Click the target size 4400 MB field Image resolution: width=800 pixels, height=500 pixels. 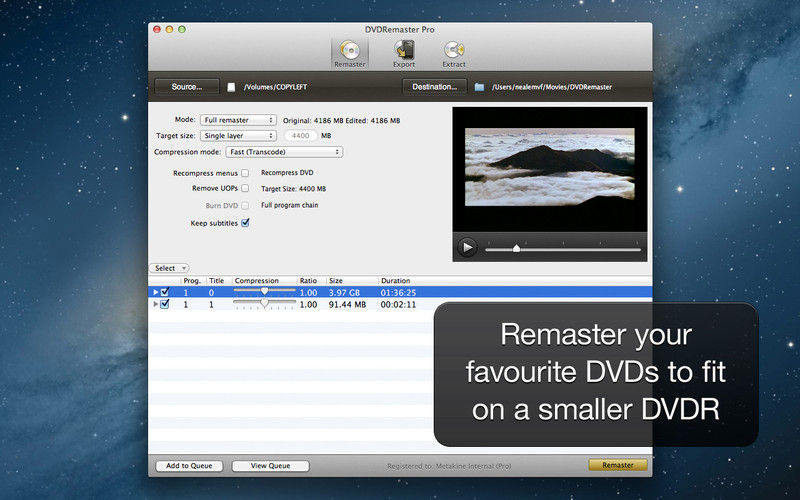pos(301,136)
